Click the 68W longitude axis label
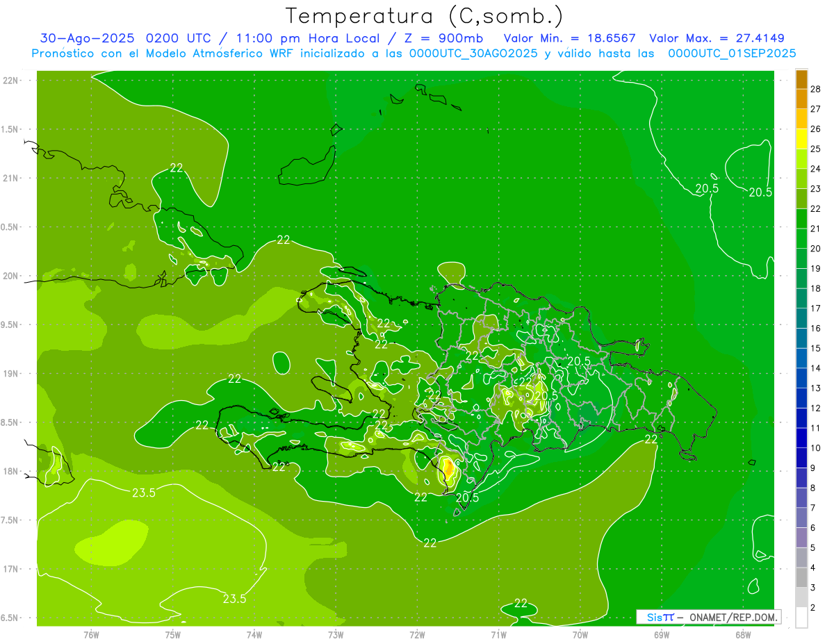Image resolution: width=834 pixels, height=644 pixels. [743, 635]
